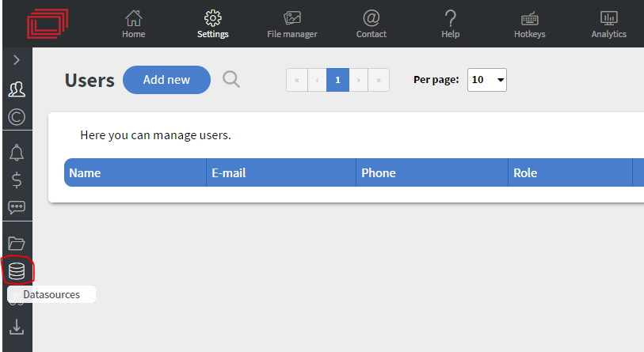The height and width of the screenshot is (352, 644).
Task: Open the chat bubble sidebar icon
Action: tap(17, 207)
